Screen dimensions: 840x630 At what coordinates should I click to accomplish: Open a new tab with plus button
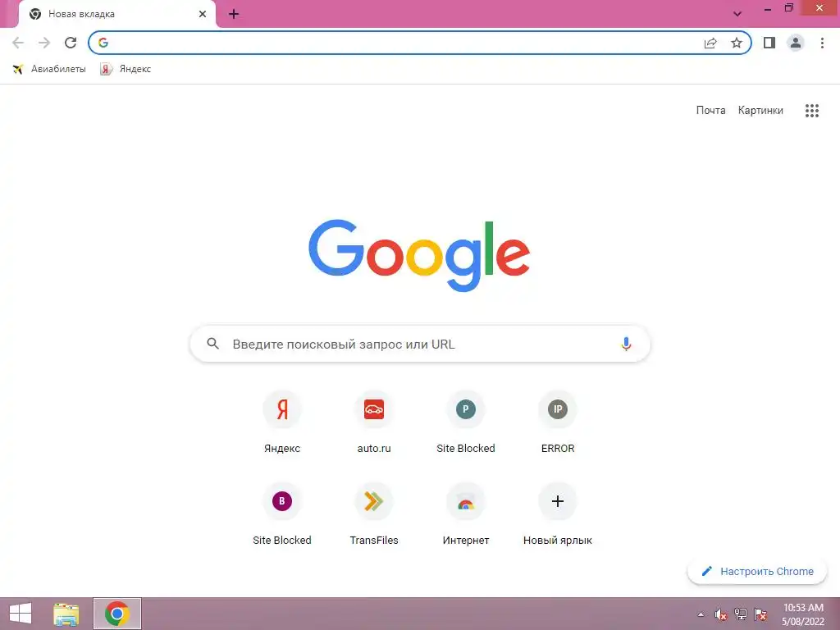click(x=234, y=14)
